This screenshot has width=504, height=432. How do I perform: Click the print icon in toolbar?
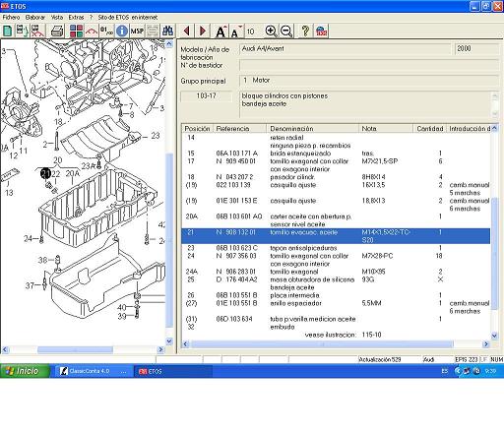pyautogui.click(x=57, y=31)
